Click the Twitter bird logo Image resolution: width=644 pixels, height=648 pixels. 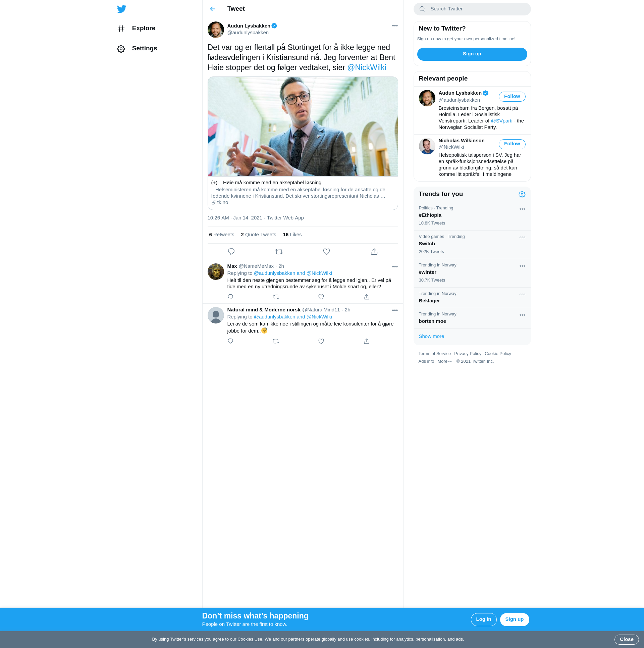pos(122,9)
